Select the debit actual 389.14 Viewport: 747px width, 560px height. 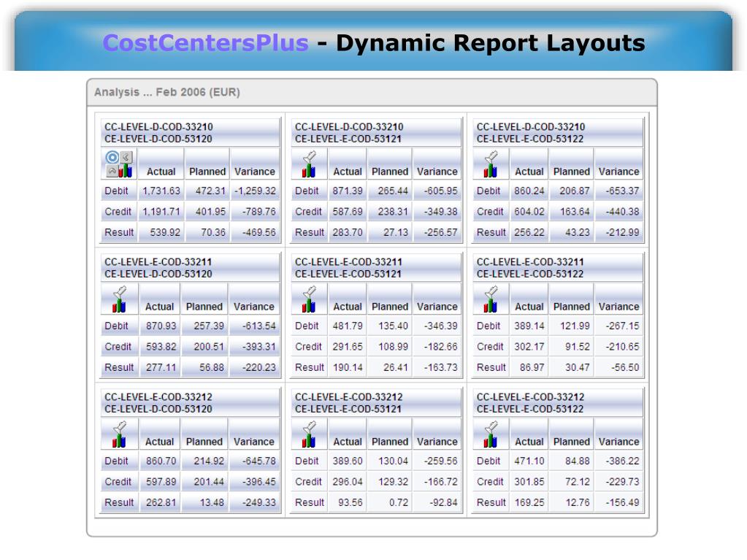(x=529, y=326)
